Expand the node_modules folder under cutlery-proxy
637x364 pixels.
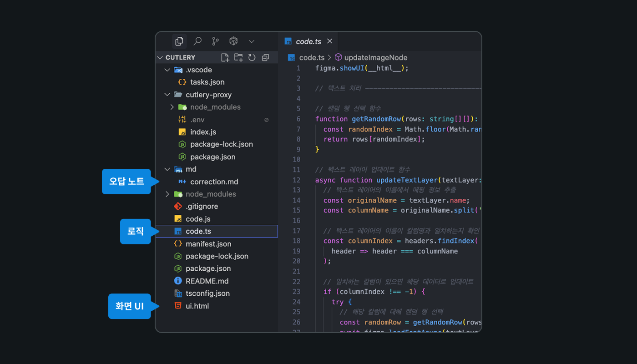pyautogui.click(x=172, y=107)
